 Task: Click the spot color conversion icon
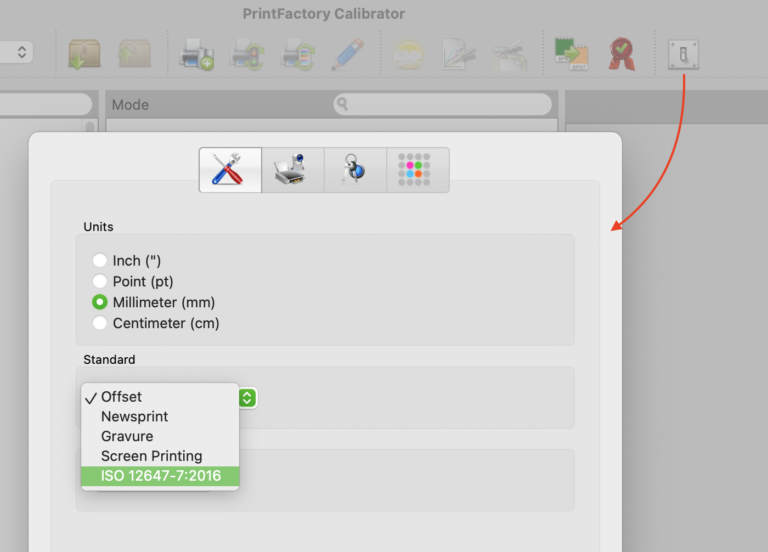click(572, 54)
